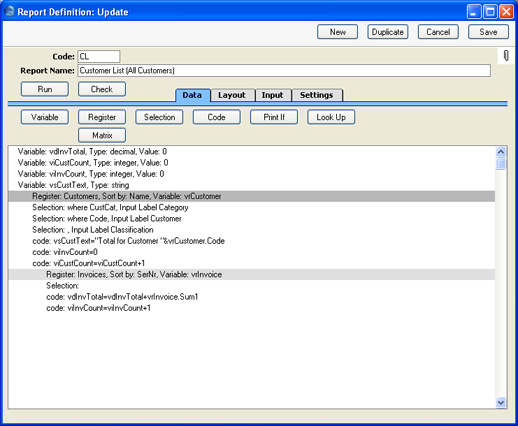Click the Matrix button
The height and width of the screenshot is (426, 518).
coord(102,135)
